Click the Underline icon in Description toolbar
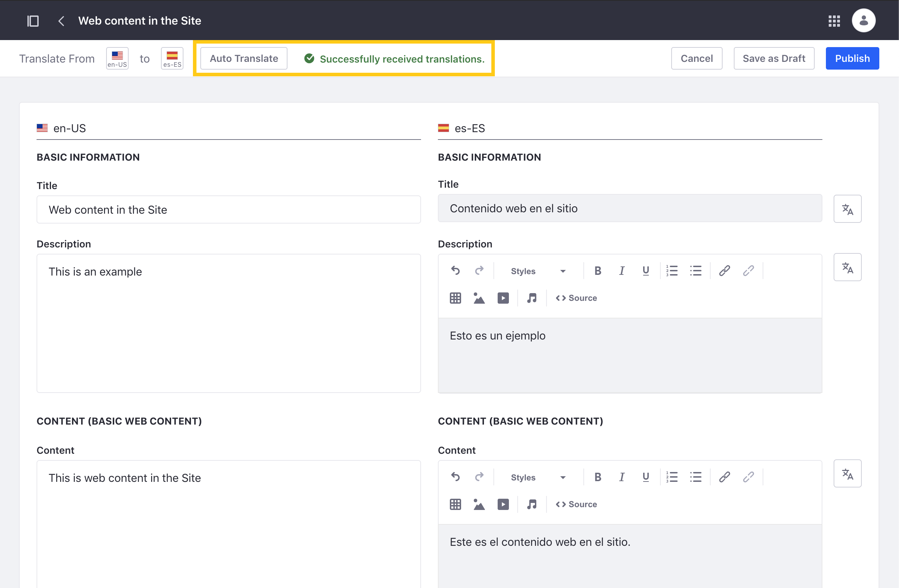 point(646,270)
